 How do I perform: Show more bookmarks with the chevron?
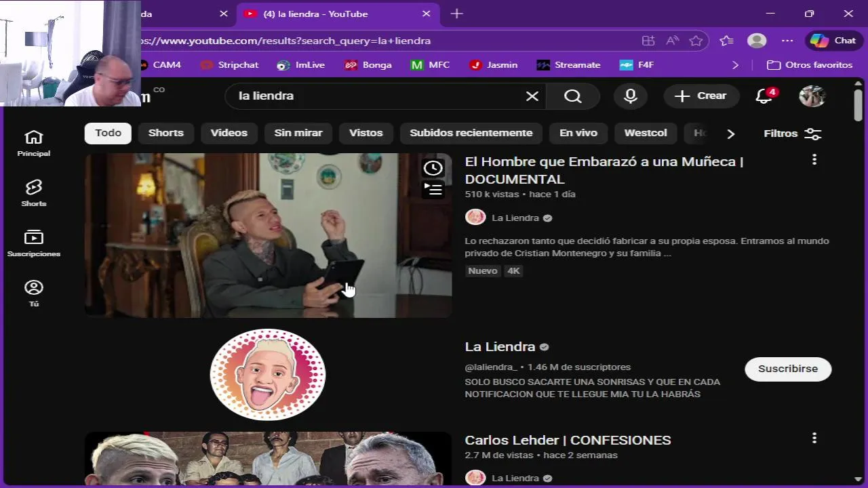736,65
